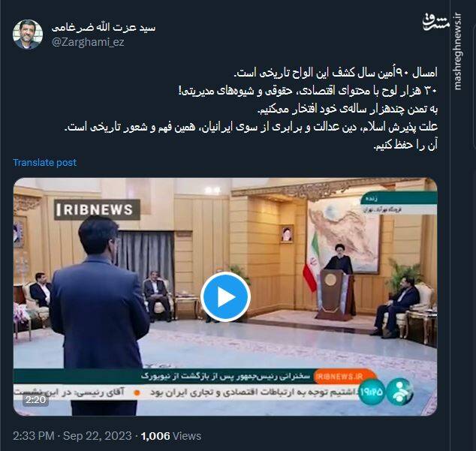Viewport: 476px width, 451px height.
Task: Click the 19:45 clock badge in the video
Action: click(x=372, y=392)
